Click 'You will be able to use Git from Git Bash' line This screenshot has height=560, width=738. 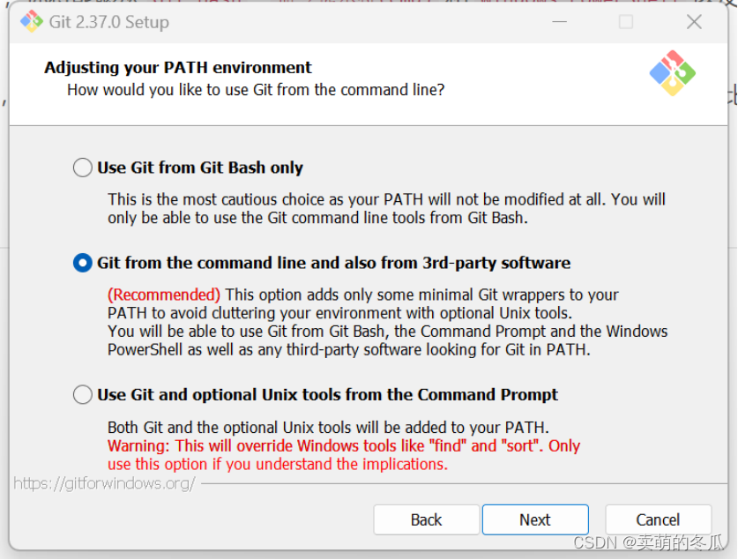coord(387,332)
